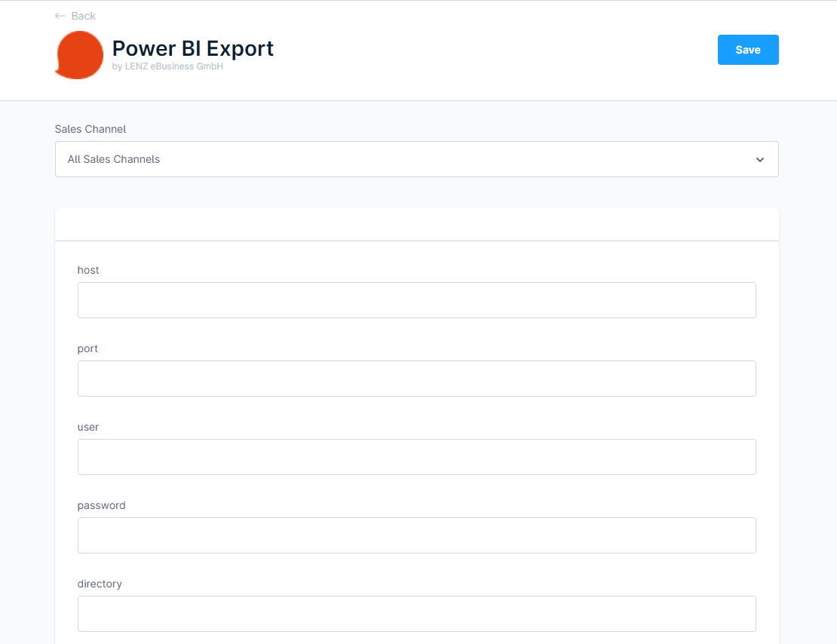The height and width of the screenshot is (644, 837).
Task: Click the orange speech bubble plugin logo
Action: [79, 55]
